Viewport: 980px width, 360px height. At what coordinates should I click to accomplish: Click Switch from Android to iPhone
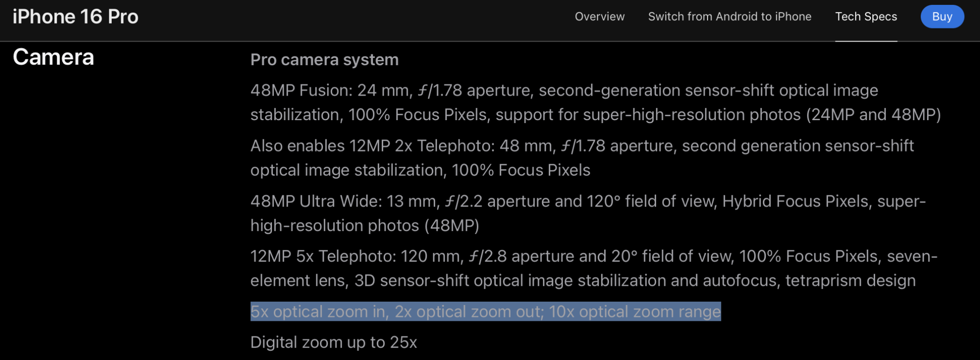[730, 17]
